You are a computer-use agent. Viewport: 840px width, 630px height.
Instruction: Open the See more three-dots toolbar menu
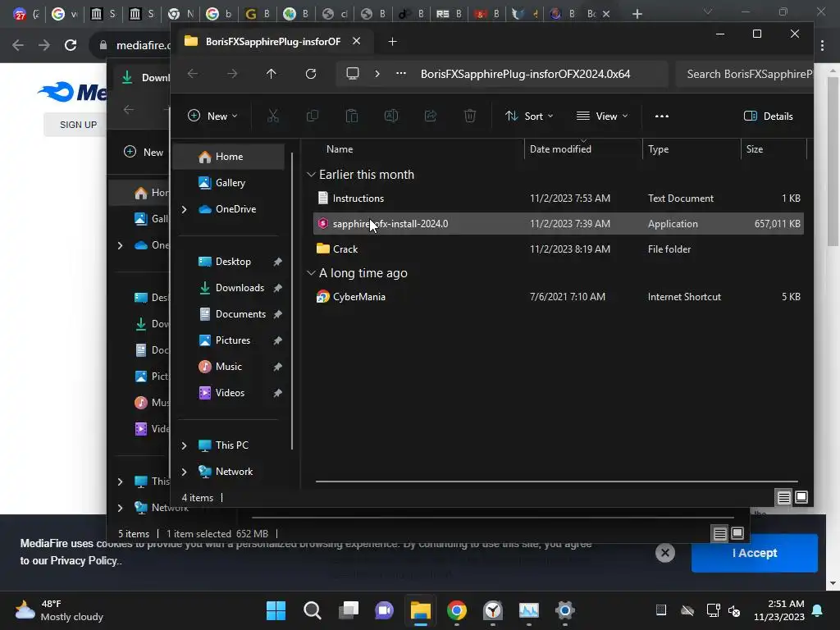pos(662,116)
